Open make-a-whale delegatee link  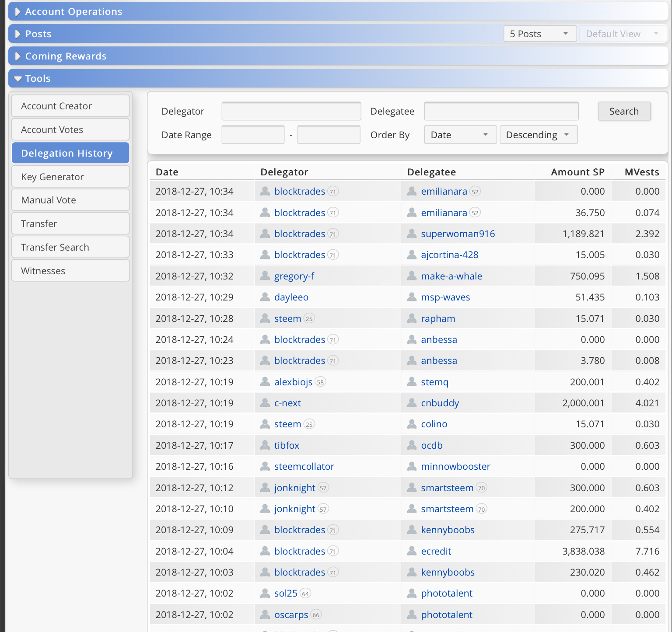(x=451, y=276)
